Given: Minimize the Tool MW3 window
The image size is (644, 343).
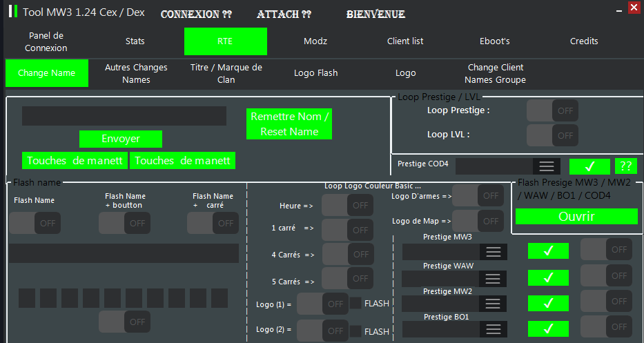Looking at the screenshot, I should click(619, 11).
